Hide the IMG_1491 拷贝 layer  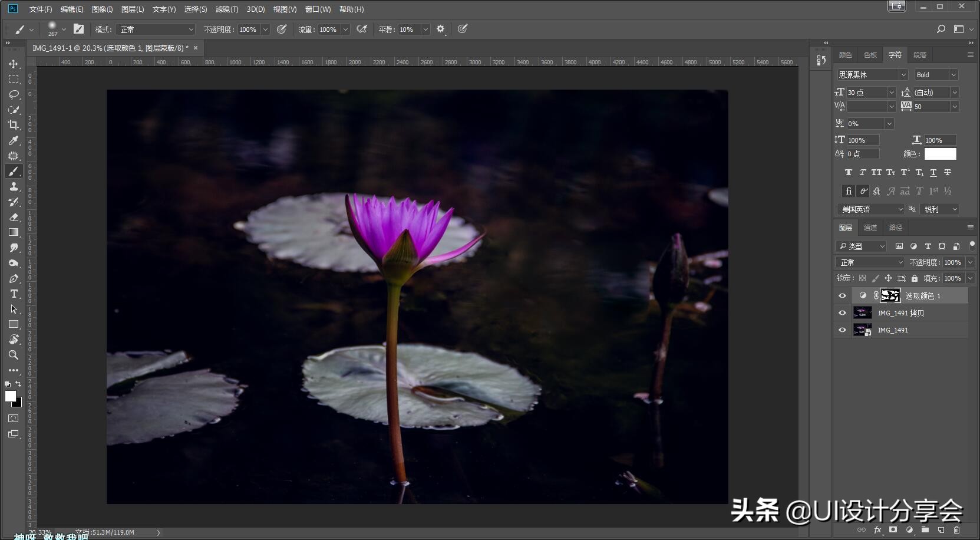[x=842, y=313]
